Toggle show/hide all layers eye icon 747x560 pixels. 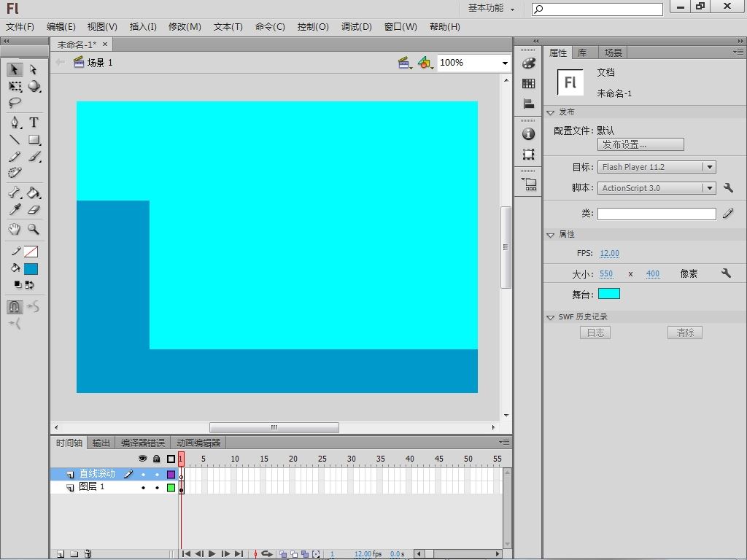[x=142, y=459]
